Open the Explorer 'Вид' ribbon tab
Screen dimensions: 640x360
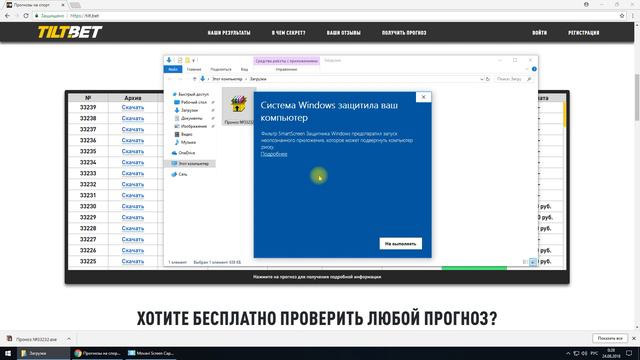244,69
